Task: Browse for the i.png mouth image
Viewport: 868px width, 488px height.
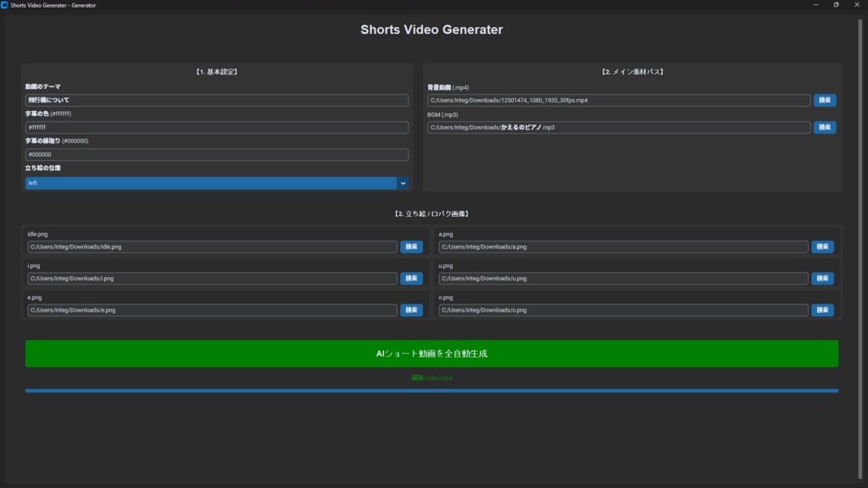Action: [x=412, y=278]
